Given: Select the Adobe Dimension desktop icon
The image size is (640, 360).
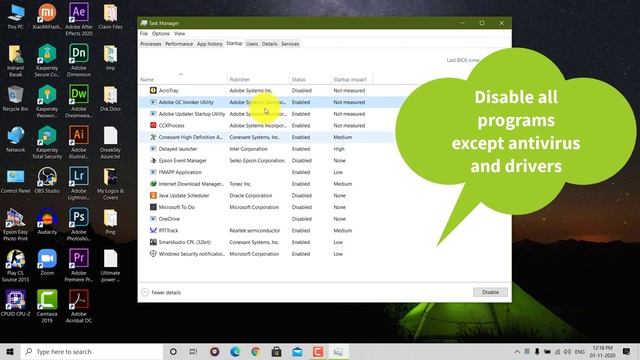Looking at the screenshot, I should coord(79,60).
